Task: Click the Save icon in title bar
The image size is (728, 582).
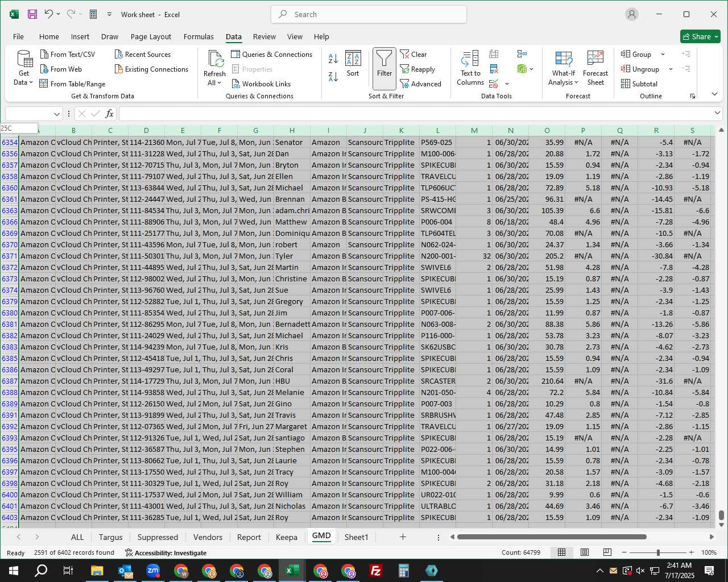Action: coord(32,14)
